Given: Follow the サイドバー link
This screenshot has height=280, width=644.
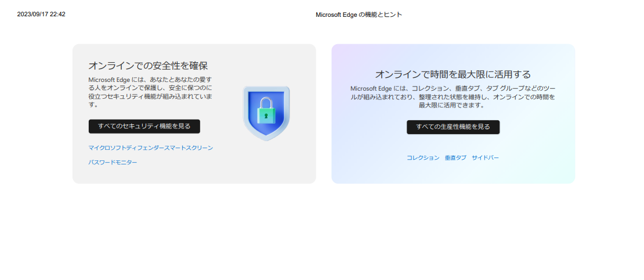Looking at the screenshot, I should click(x=486, y=158).
